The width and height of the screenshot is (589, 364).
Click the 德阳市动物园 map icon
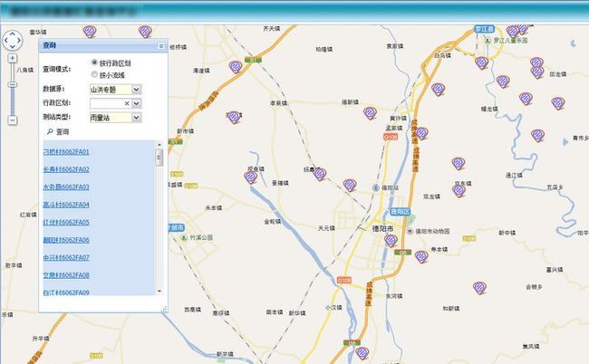410,231
